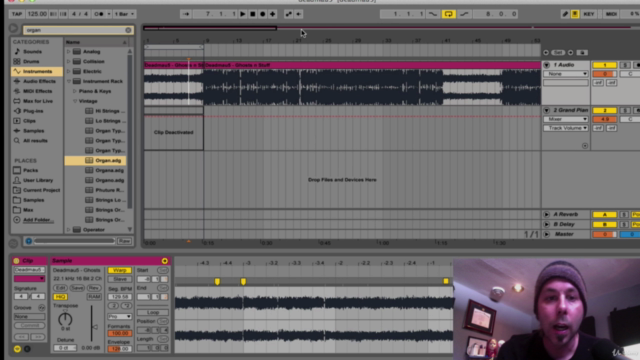Screen dimensions: 640x360
Task: Select Instruments category in browser
Action: (x=37, y=71)
